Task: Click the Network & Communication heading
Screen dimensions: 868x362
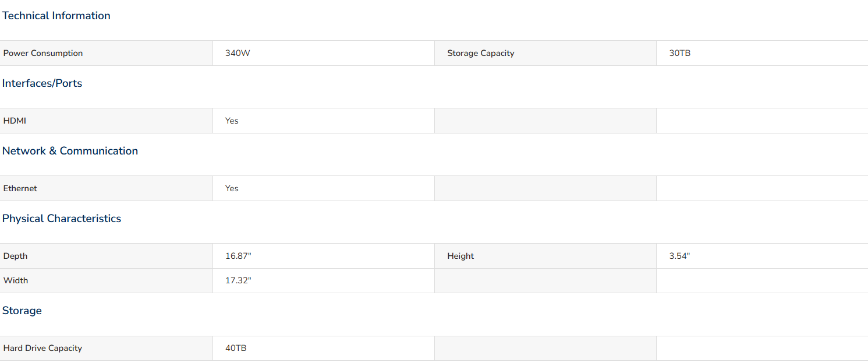Action: pyautogui.click(x=70, y=151)
